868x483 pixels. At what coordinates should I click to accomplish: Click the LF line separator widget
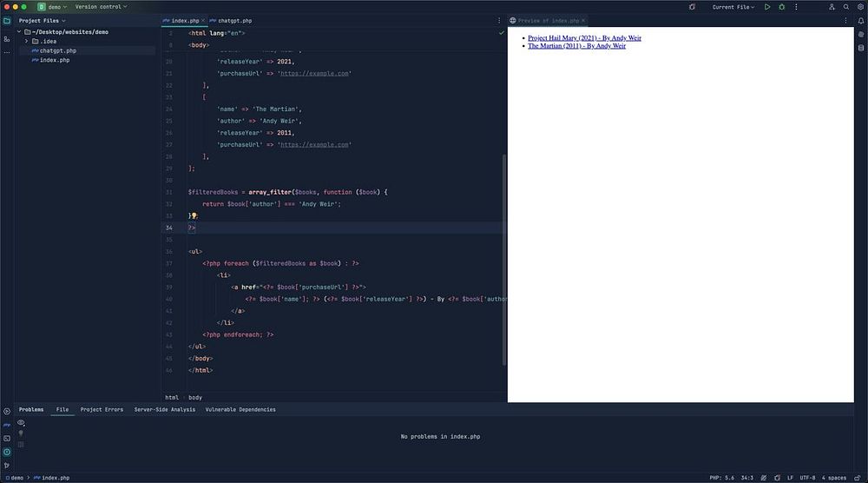tap(791, 478)
